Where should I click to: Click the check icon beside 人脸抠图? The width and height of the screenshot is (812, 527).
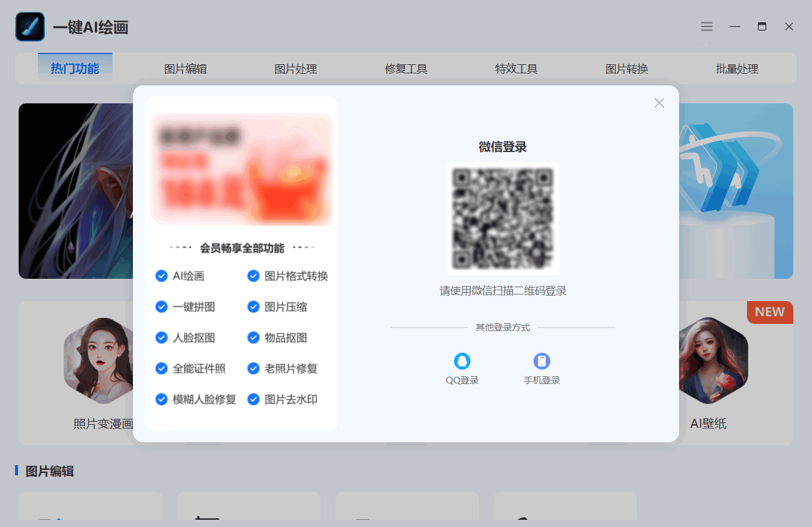[161, 338]
